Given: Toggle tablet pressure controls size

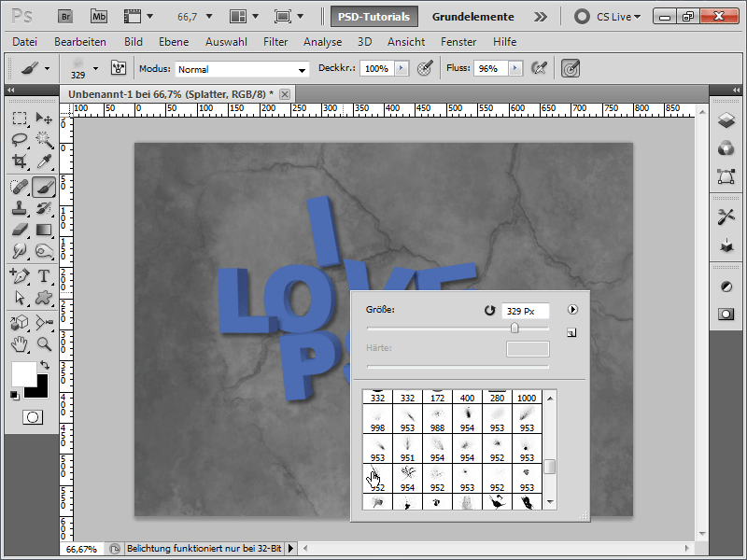Looking at the screenshot, I should [x=571, y=68].
